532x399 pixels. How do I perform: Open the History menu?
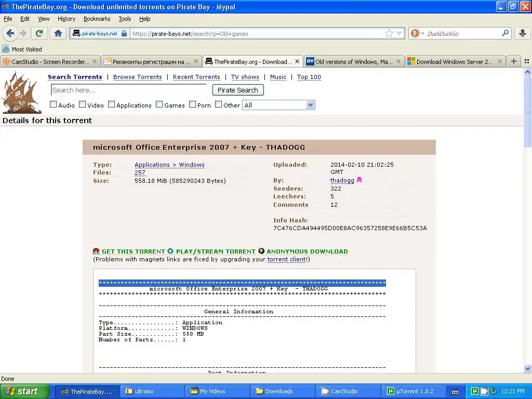click(x=66, y=19)
